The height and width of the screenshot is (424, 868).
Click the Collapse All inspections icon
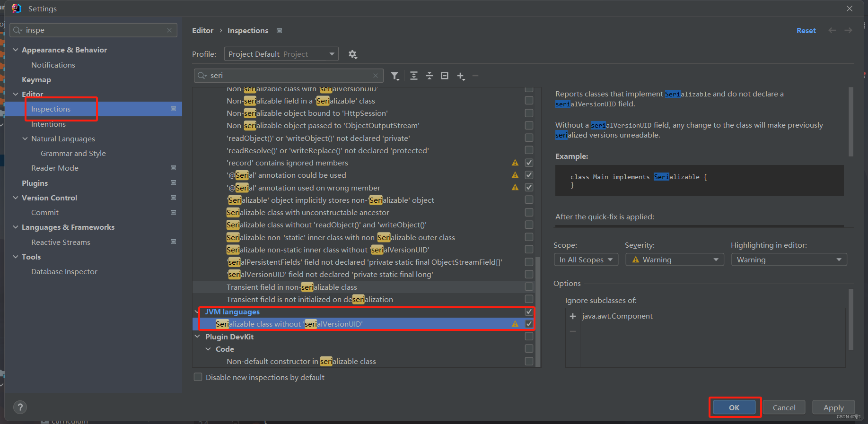[x=430, y=76]
